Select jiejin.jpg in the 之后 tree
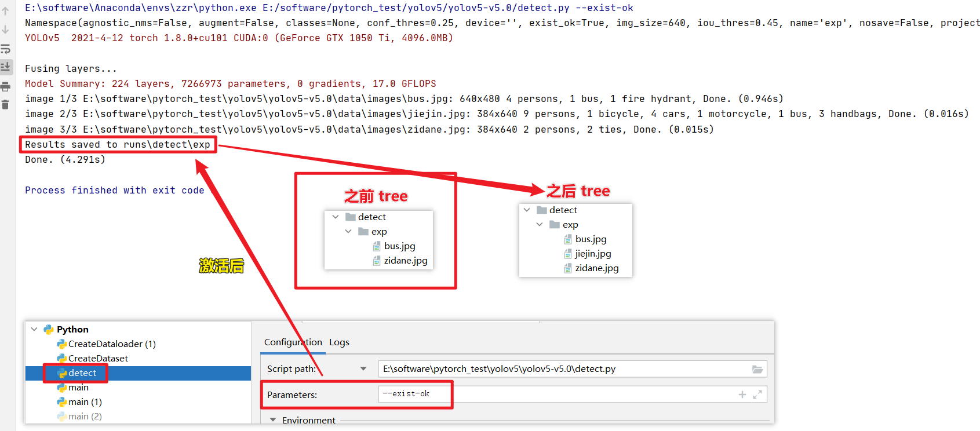 click(593, 254)
